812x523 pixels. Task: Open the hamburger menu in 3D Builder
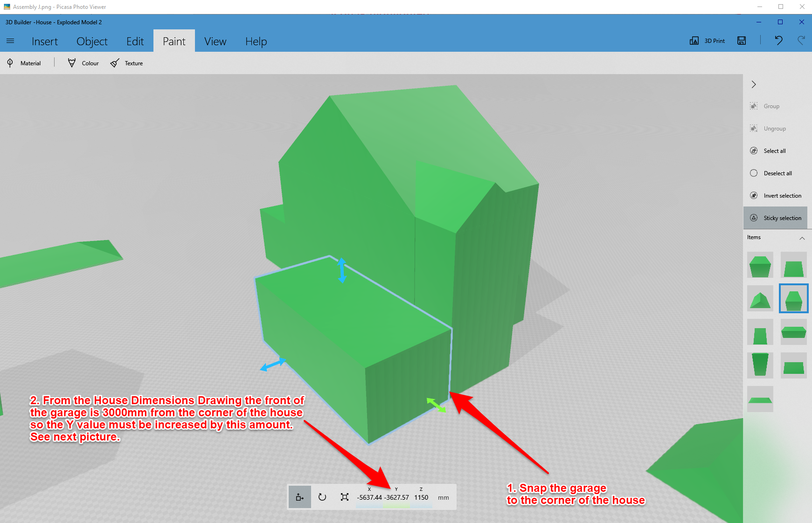point(10,41)
